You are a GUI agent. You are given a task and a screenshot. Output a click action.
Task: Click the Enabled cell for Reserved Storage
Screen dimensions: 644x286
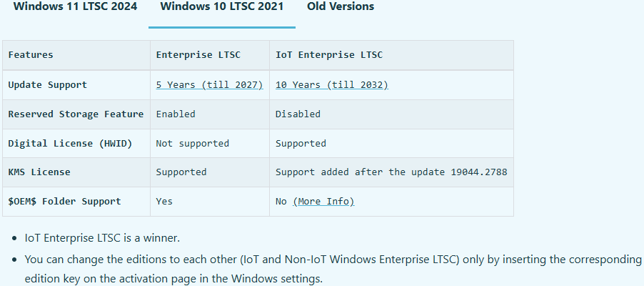tap(176, 114)
